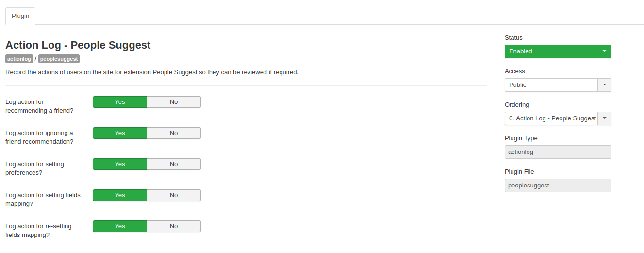Screen dimensions: 644x253
Task: Click the peoplesuggest badge label
Action: pos(59,59)
